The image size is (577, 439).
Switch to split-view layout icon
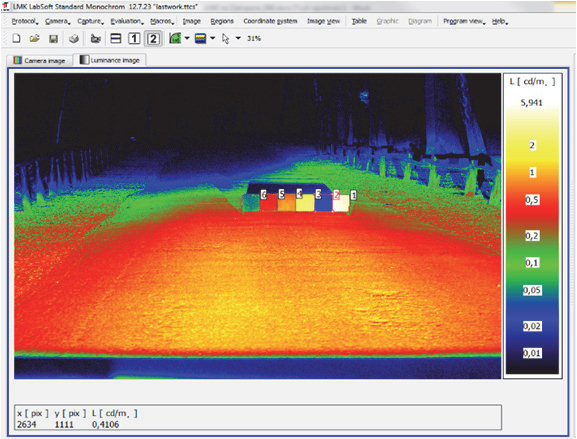pyautogui.click(x=116, y=38)
